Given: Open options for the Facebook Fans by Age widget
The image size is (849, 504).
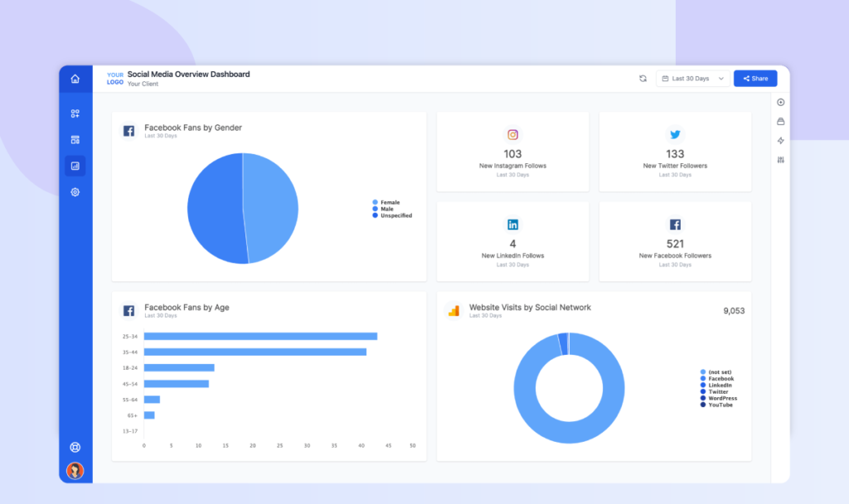Looking at the screenshot, I should click(x=412, y=307).
